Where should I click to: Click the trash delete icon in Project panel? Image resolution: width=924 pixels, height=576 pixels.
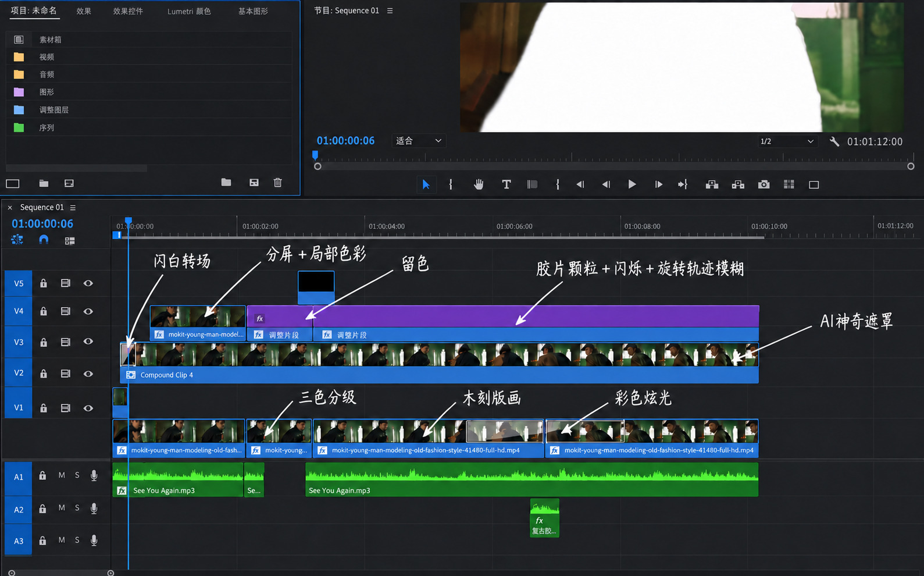pos(278,183)
